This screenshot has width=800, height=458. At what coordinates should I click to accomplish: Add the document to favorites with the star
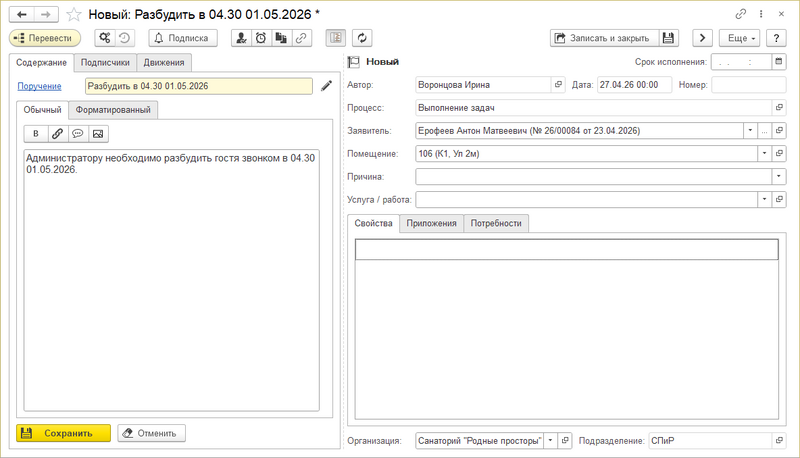click(x=74, y=14)
